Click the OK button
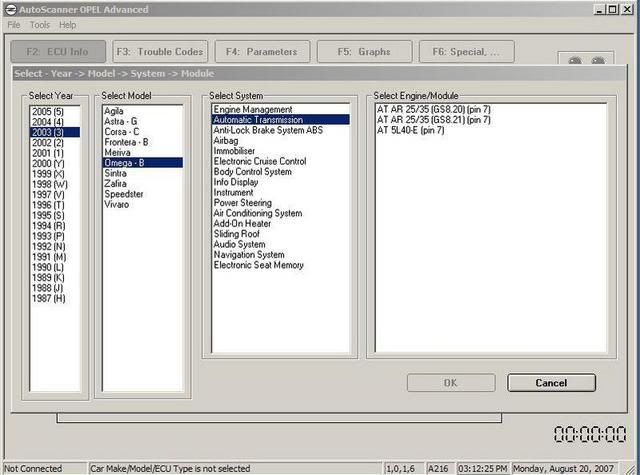 point(451,383)
